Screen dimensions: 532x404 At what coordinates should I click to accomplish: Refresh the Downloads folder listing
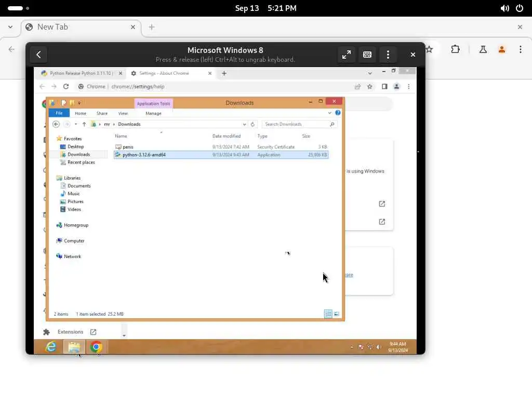[252, 124]
